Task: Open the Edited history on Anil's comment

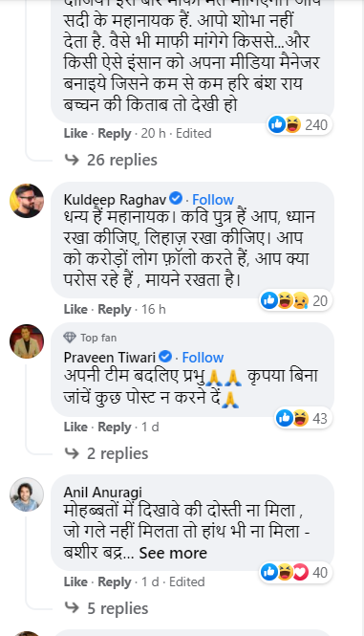Action: pyautogui.click(x=187, y=582)
